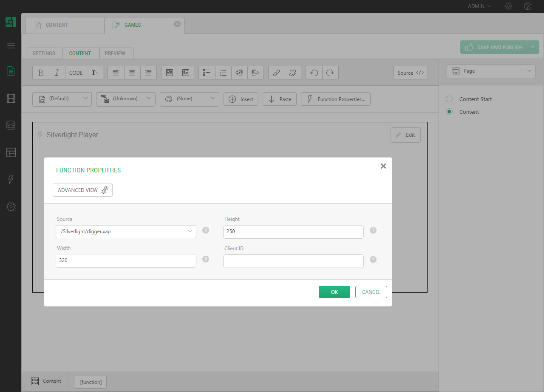Screen dimensions: 544x392
Task: Click help icon next to Source field
Action: click(x=206, y=230)
